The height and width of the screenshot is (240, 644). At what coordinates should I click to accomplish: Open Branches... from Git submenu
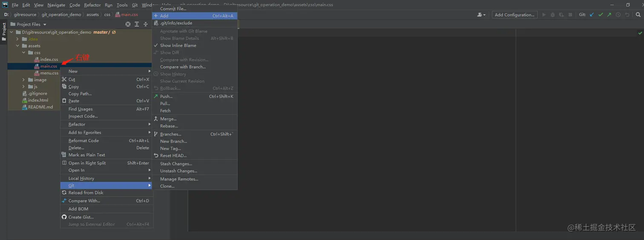[x=195, y=134]
